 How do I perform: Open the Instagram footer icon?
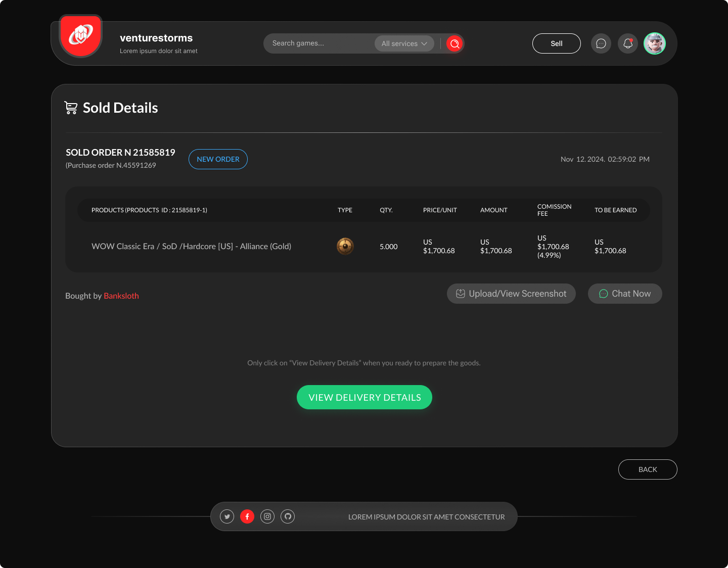tap(267, 516)
